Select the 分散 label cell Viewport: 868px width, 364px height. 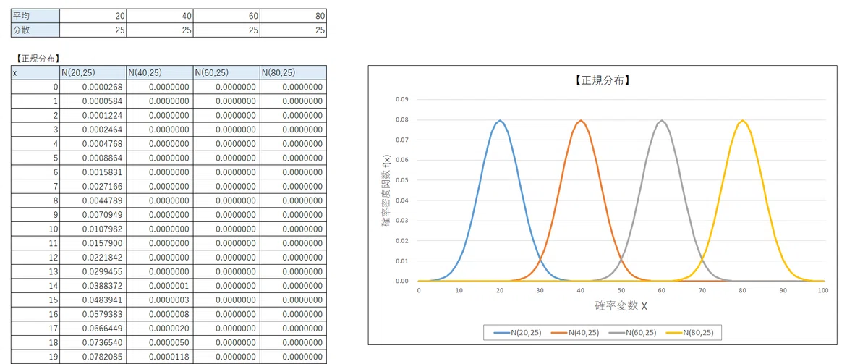click(x=35, y=30)
